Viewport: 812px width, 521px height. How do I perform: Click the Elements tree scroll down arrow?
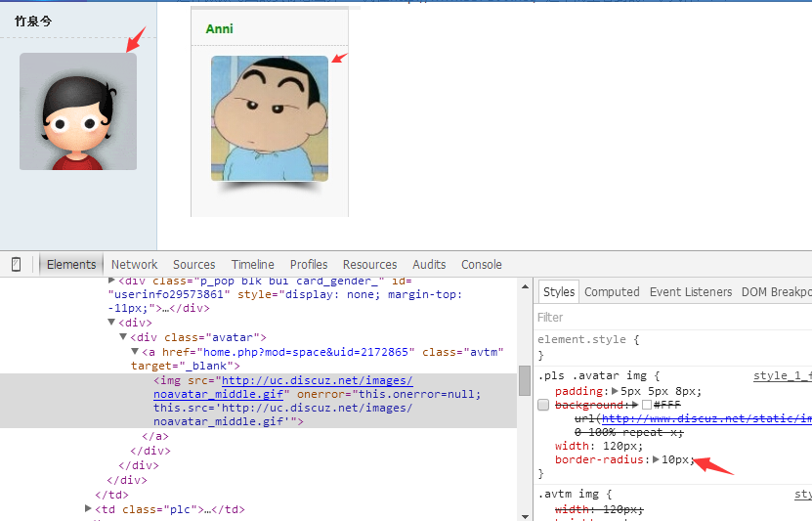tap(525, 516)
